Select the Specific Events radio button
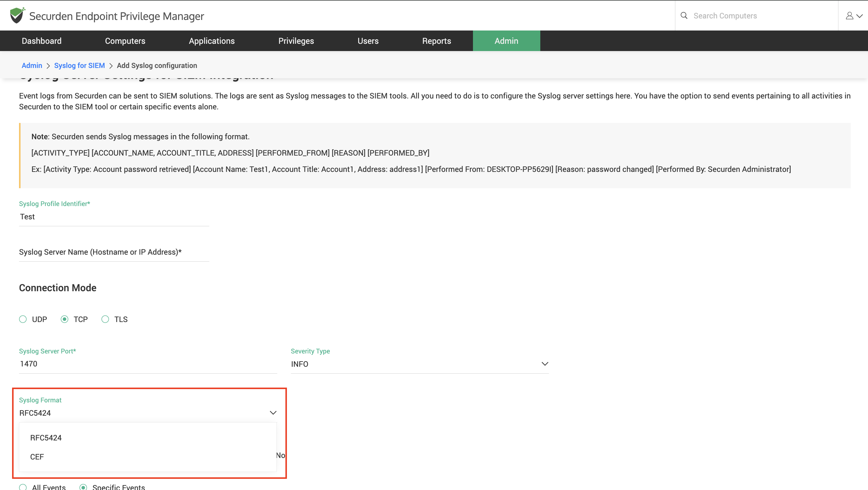Screen dimensions: 868x490 coord(83,487)
